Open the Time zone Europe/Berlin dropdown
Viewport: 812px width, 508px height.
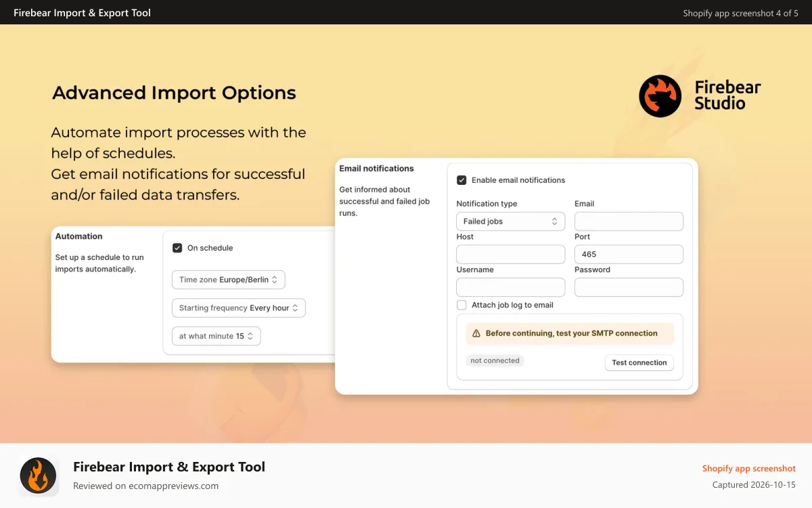point(229,280)
